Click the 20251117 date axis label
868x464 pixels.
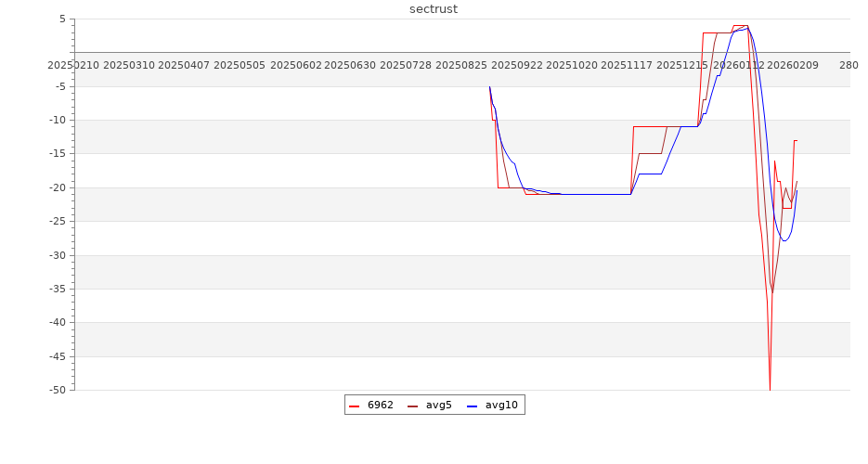(x=628, y=65)
